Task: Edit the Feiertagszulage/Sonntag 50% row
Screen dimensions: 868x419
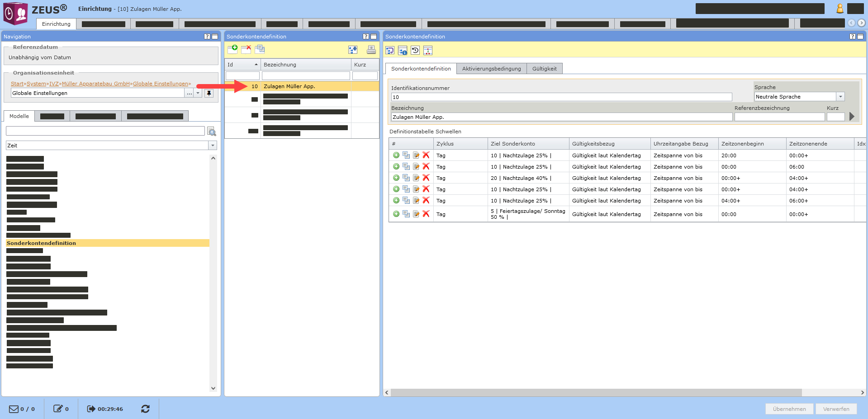Action: pyautogui.click(x=416, y=214)
